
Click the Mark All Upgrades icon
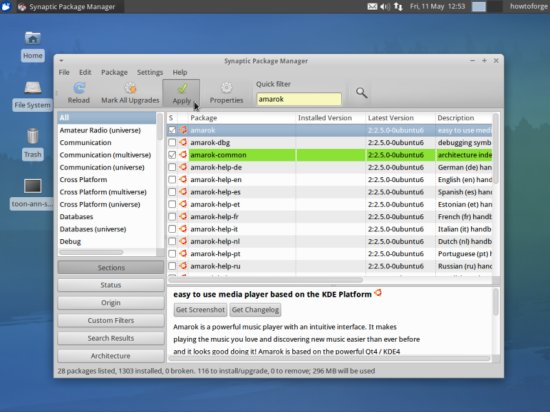(130, 88)
